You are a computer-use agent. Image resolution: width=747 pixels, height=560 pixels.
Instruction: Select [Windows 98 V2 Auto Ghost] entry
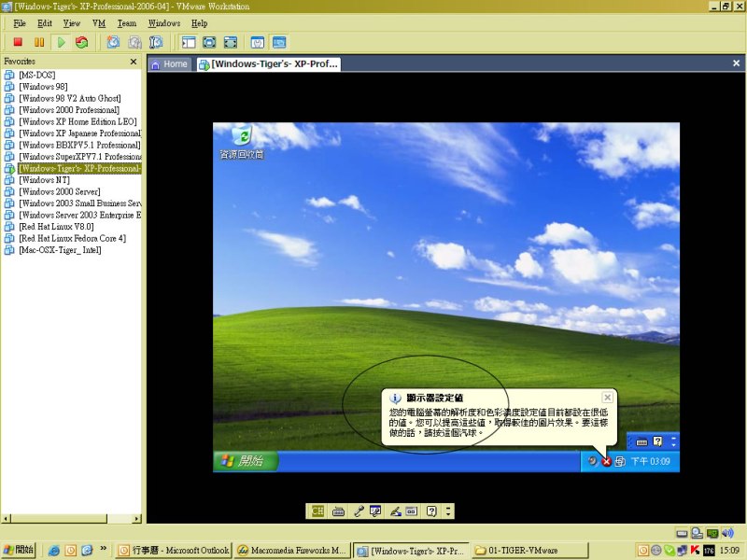[x=70, y=98]
